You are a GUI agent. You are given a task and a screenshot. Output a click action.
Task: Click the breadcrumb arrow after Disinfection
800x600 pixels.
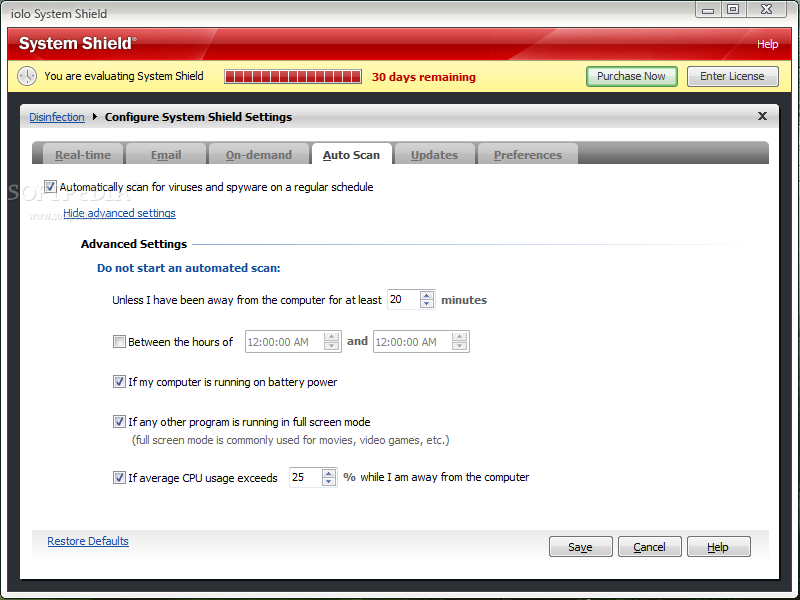(x=95, y=117)
